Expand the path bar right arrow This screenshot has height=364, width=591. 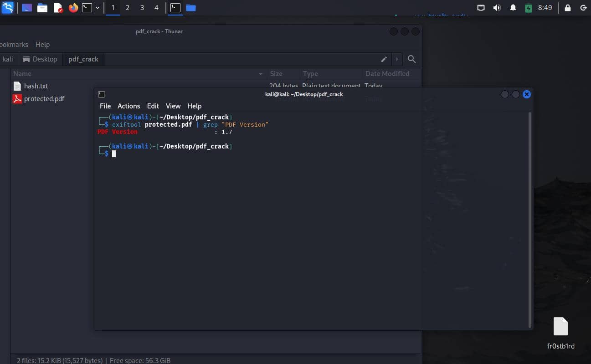click(x=397, y=59)
